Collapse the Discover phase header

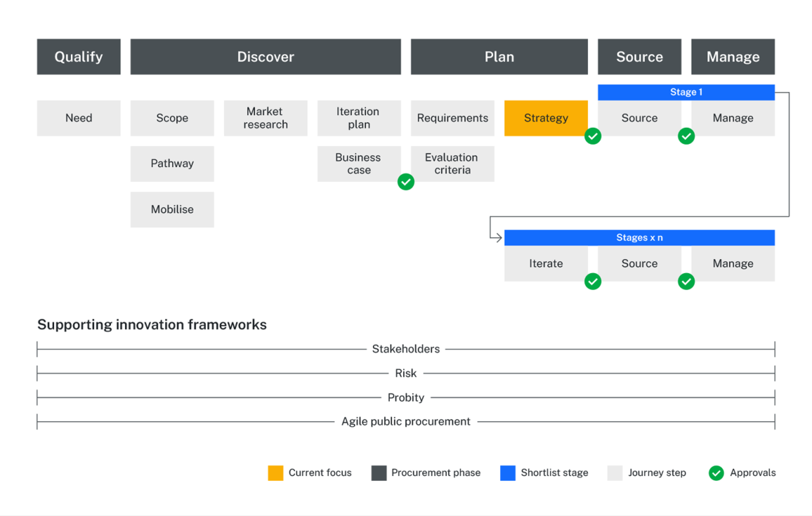pyautogui.click(x=265, y=56)
